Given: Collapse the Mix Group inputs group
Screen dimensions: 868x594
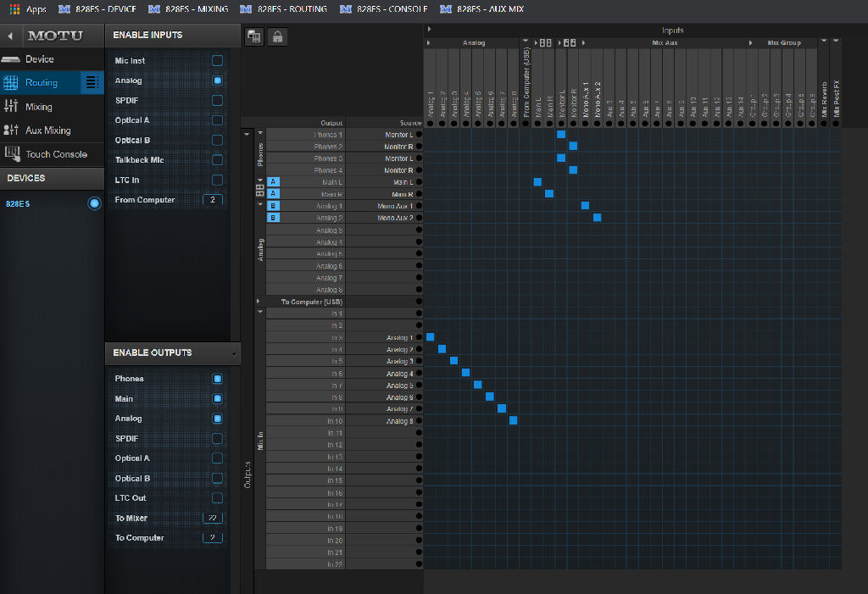Looking at the screenshot, I should (751, 42).
